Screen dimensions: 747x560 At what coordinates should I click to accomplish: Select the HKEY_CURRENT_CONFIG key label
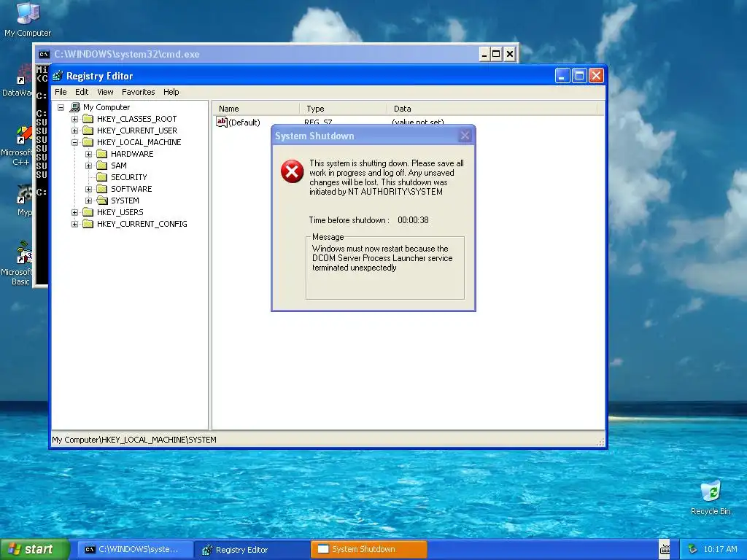142,224
